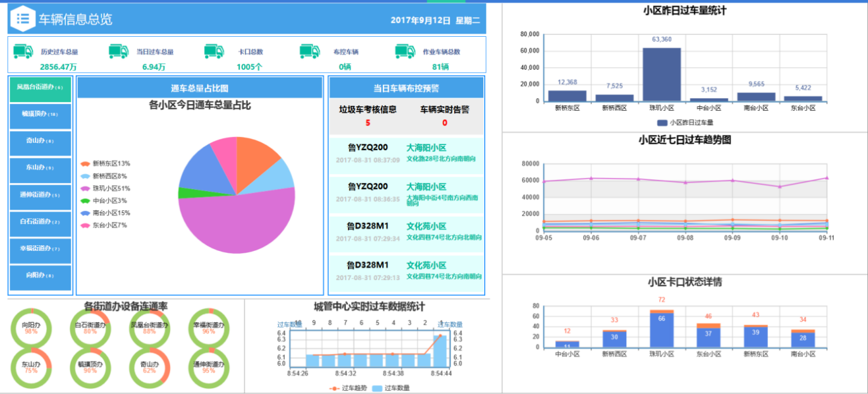This screenshot has width=868, height=394.
Task: Click the hexagon list menu icon
Action: pyautogui.click(x=22, y=19)
